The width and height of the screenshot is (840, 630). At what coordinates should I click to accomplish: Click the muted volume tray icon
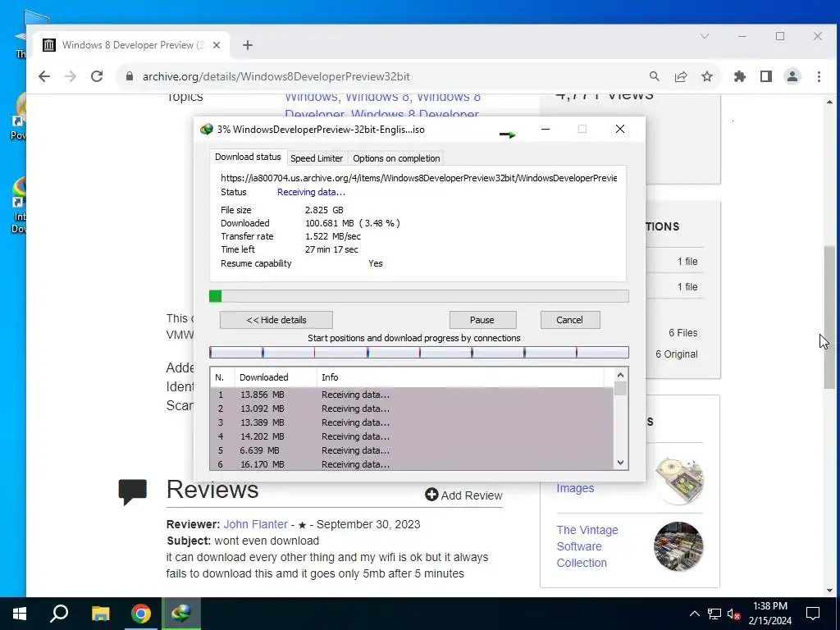733,614
